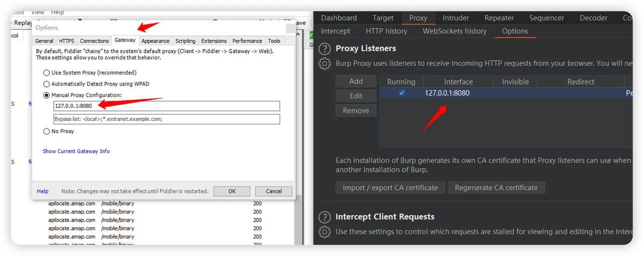Switch to the HTTPS tab in Options

coord(66,41)
